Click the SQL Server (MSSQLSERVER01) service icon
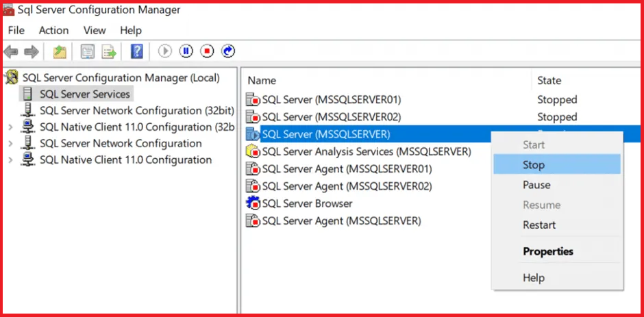The width and height of the screenshot is (644, 317). click(253, 99)
